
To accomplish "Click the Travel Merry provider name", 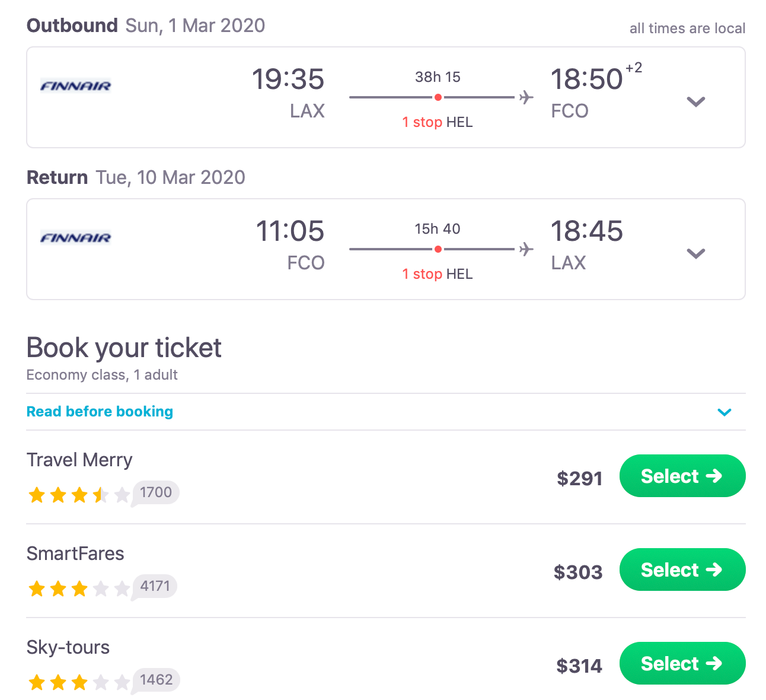I will tap(79, 460).
